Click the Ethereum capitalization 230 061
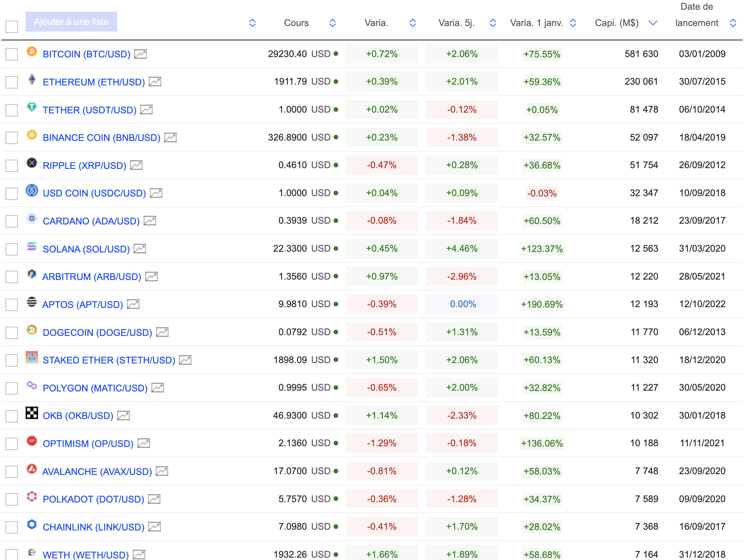744x560 pixels. 641,82
